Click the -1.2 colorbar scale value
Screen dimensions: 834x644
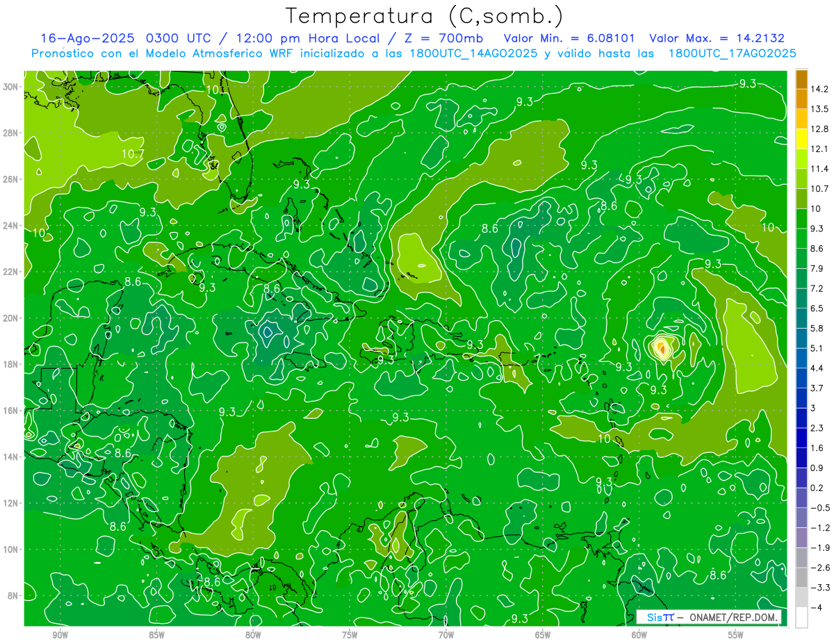[x=819, y=527]
